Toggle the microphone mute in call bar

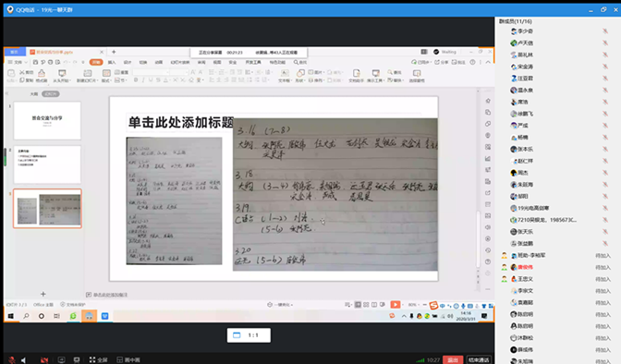tap(12, 359)
